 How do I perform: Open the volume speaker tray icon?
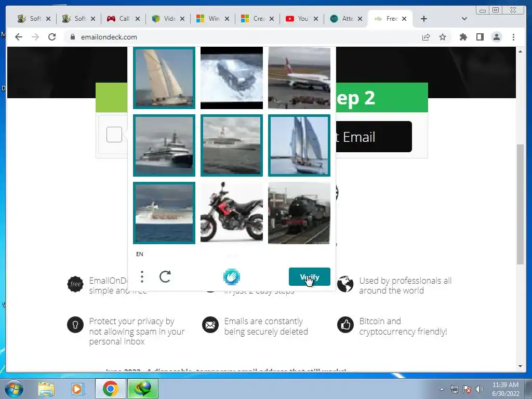tap(480, 389)
